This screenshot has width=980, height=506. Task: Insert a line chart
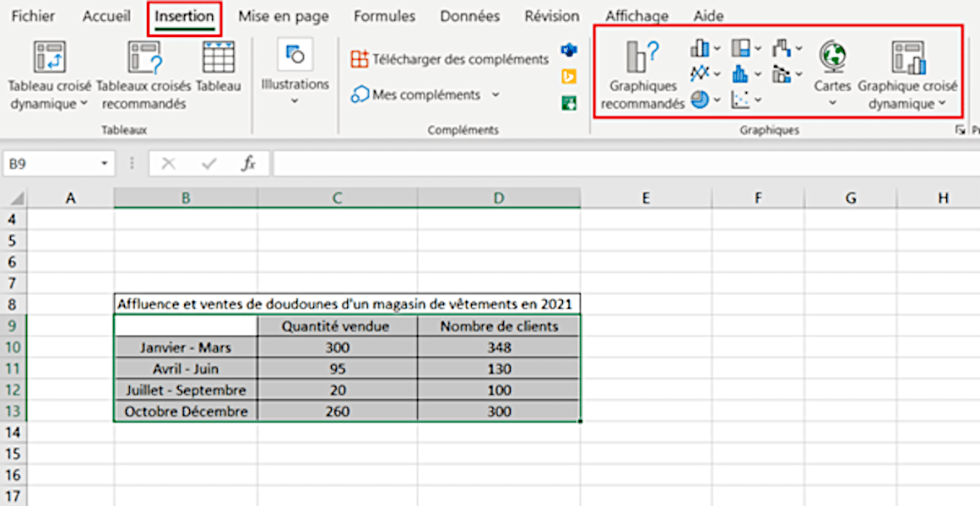[x=699, y=73]
